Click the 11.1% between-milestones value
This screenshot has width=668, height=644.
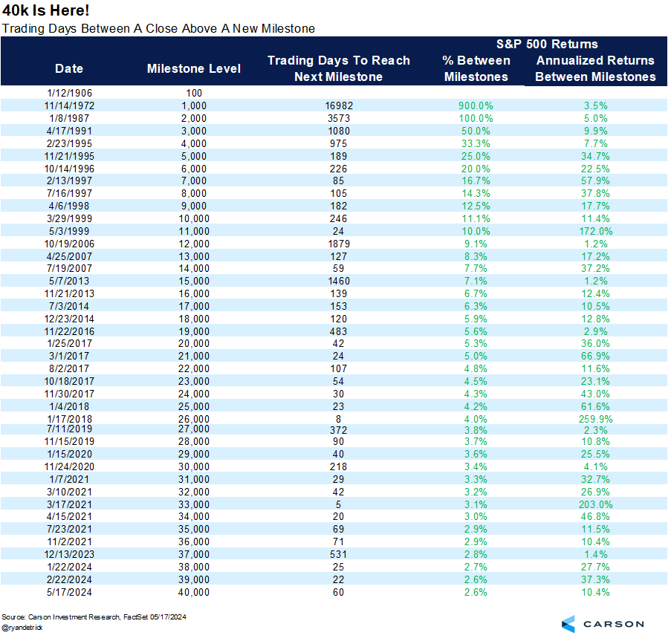(x=476, y=218)
